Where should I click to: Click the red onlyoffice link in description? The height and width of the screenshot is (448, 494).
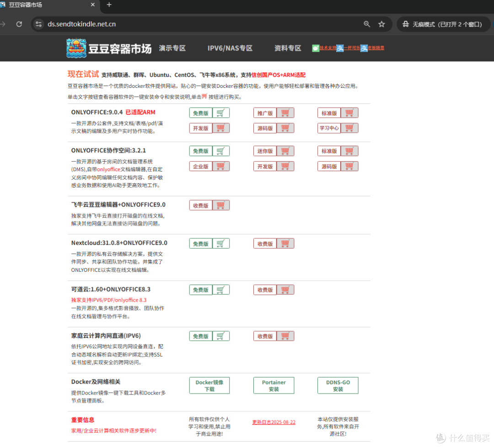point(108,169)
